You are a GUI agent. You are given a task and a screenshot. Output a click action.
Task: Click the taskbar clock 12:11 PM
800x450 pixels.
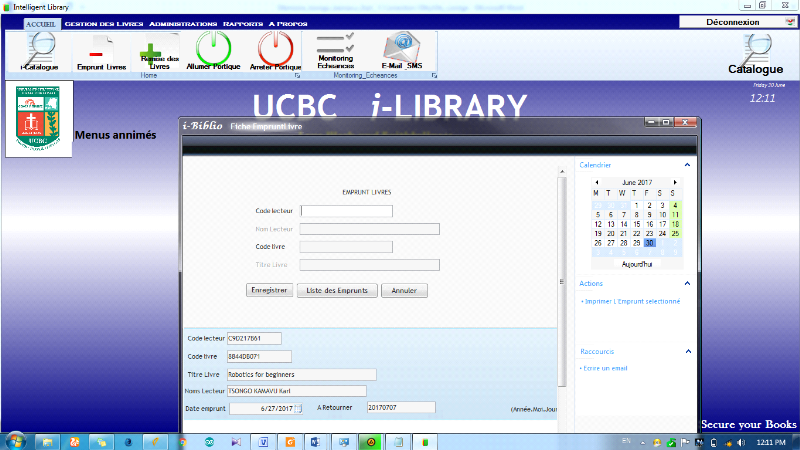pos(771,442)
